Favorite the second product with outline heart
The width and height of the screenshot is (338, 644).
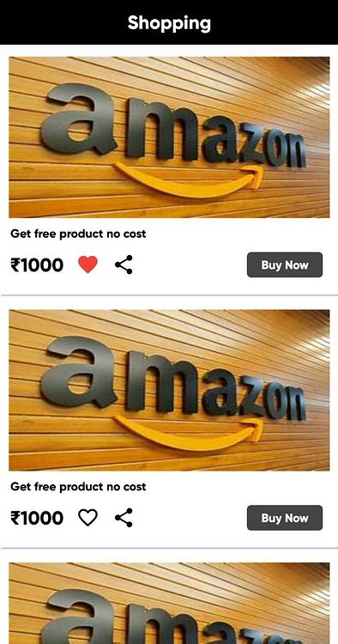(88, 518)
